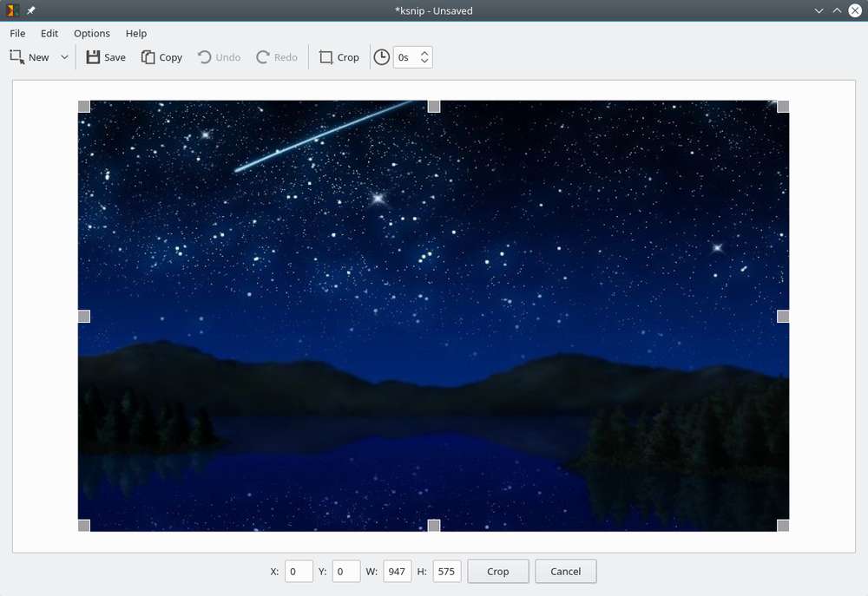The image size is (868, 596).
Task: Maximize the ksnip window
Action: [837, 10]
